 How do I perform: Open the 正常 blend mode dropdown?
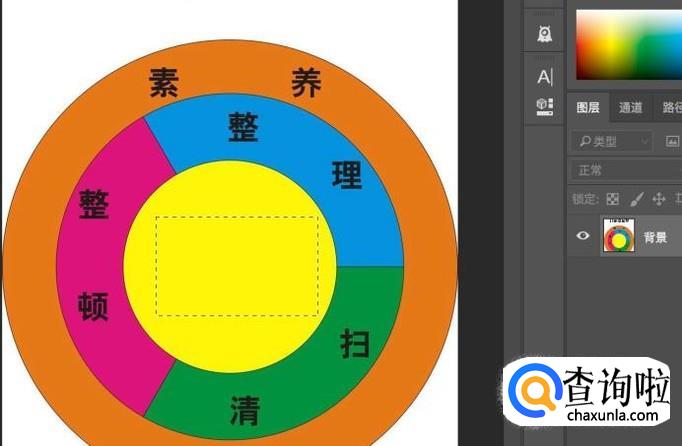tap(626, 170)
